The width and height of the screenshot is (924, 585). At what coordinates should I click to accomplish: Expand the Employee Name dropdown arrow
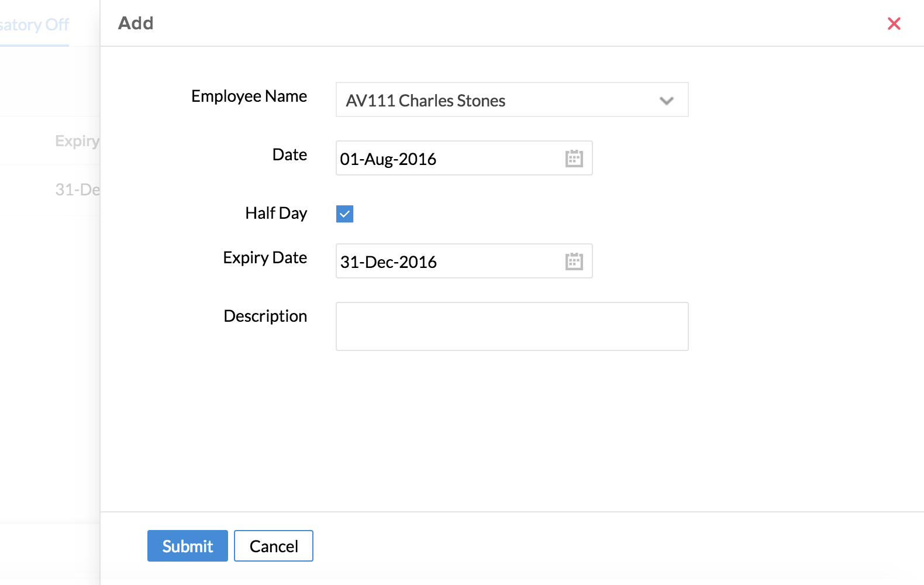[666, 101]
